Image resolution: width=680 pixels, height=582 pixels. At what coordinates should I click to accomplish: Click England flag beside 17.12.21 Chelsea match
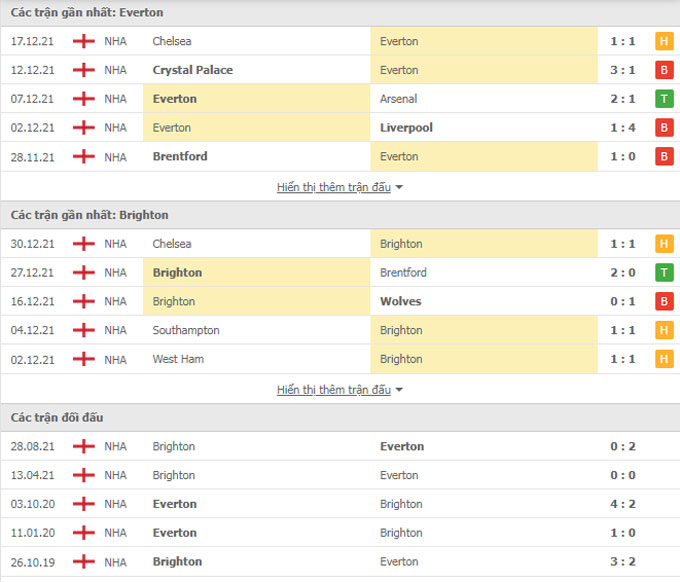[x=84, y=41]
